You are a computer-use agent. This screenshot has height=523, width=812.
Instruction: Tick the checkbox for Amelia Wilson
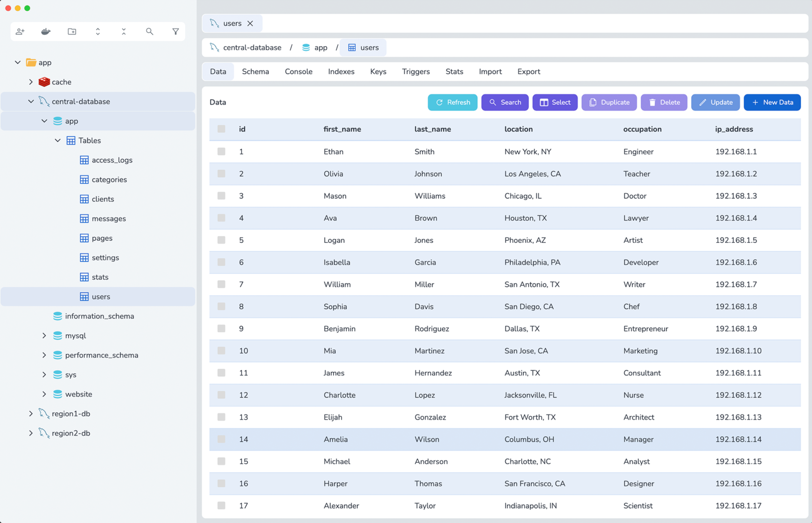click(221, 439)
